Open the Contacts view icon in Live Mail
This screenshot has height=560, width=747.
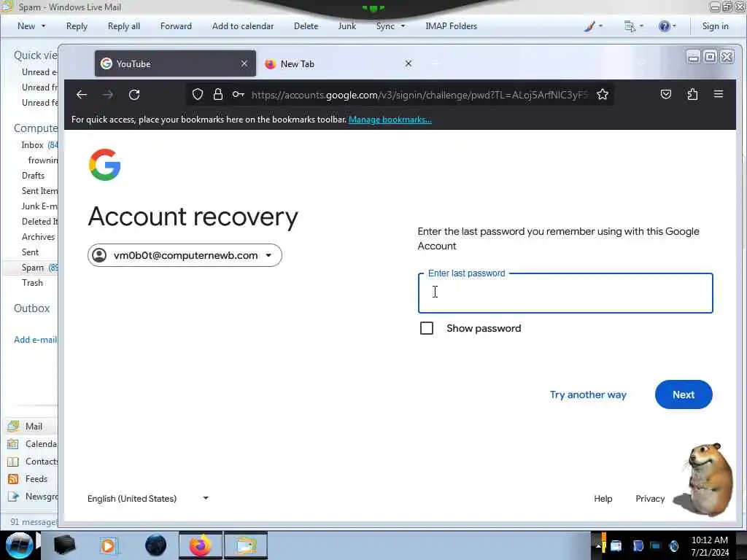click(x=13, y=462)
